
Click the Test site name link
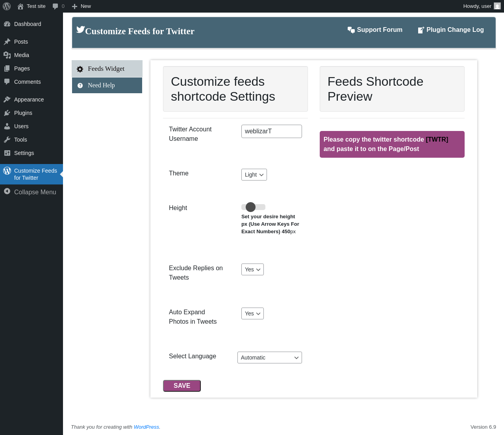click(36, 6)
